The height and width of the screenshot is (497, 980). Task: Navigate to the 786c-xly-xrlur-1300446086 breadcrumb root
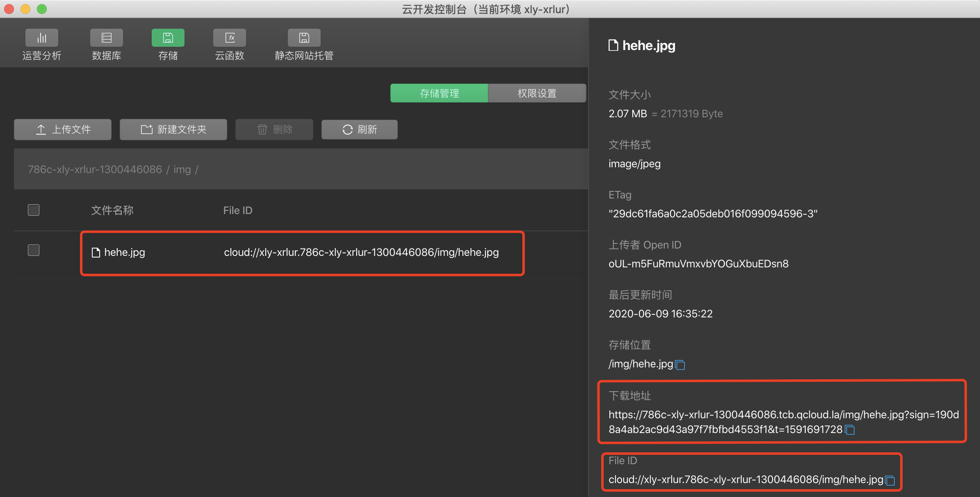point(95,169)
